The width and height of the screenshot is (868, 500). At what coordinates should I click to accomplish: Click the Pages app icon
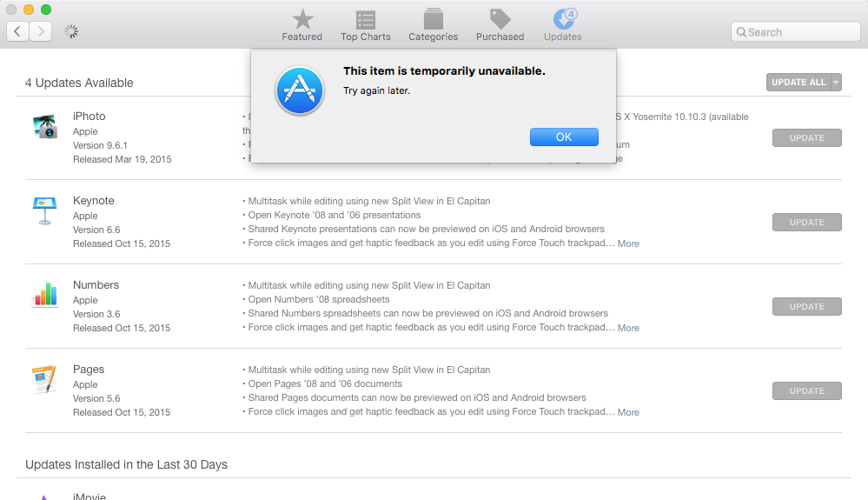pyautogui.click(x=45, y=379)
